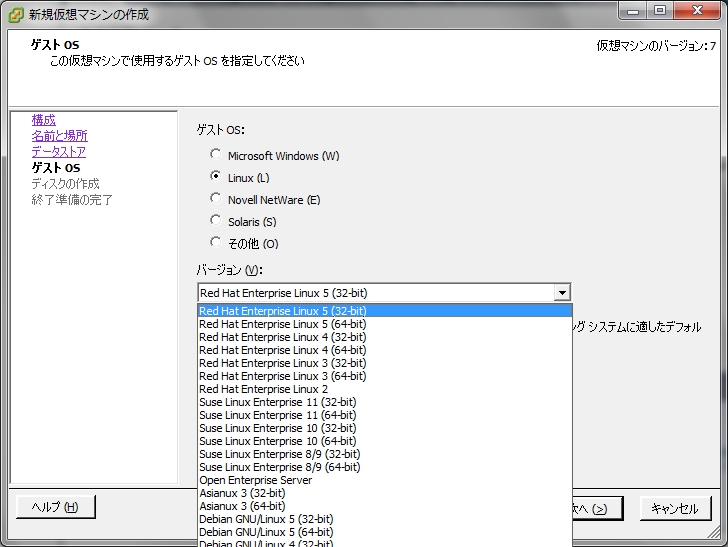The image size is (728, 547).
Task: Choose Asianux 3 (32-bit)
Action: (385, 493)
